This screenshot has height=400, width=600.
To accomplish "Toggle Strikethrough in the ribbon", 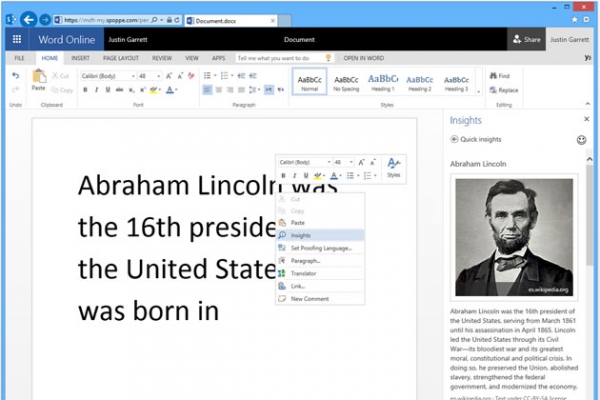I will (x=119, y=90).
